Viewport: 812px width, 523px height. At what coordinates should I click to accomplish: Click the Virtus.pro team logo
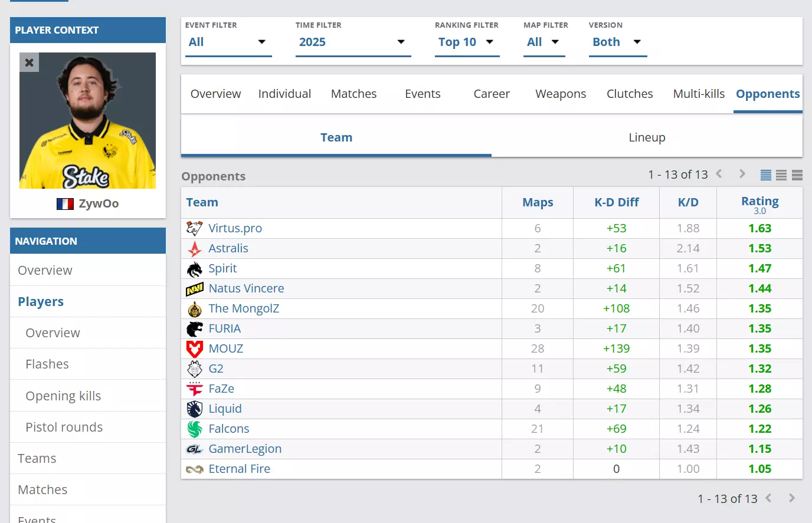[x=194, y=228]
